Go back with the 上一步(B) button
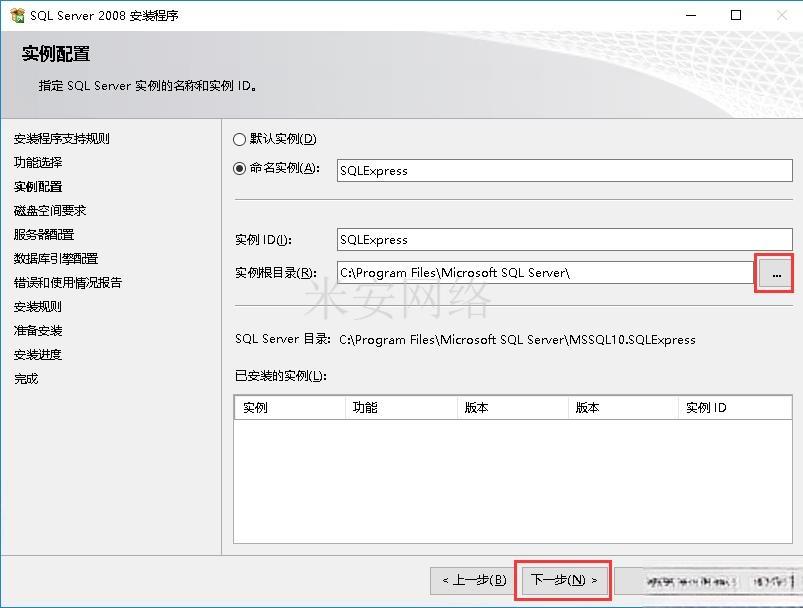Screen dimensions: 803x608 (474, 580)
